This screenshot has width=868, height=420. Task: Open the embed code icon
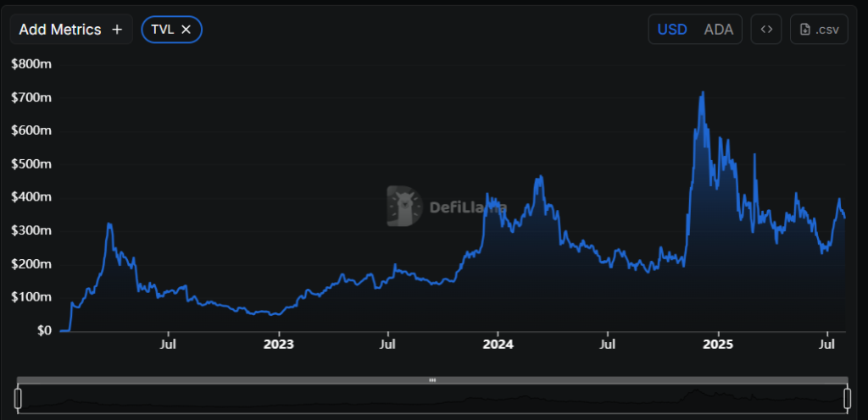pyautogui.click(x=766, y=30)
